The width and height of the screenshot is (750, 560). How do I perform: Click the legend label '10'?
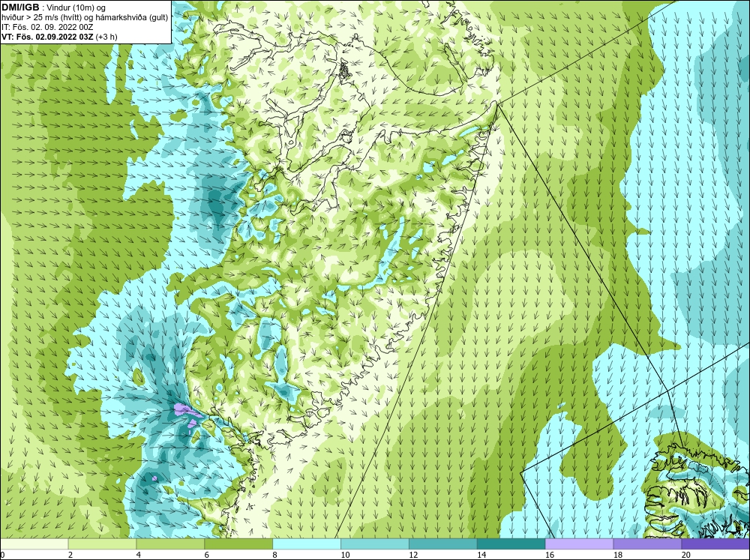pos(345,555)
